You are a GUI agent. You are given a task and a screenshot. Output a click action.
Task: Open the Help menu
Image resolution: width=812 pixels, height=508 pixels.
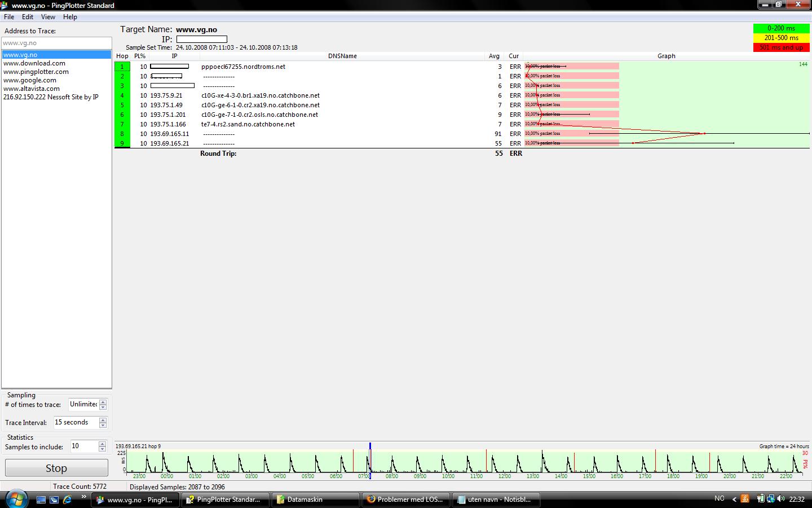(70, 17)
